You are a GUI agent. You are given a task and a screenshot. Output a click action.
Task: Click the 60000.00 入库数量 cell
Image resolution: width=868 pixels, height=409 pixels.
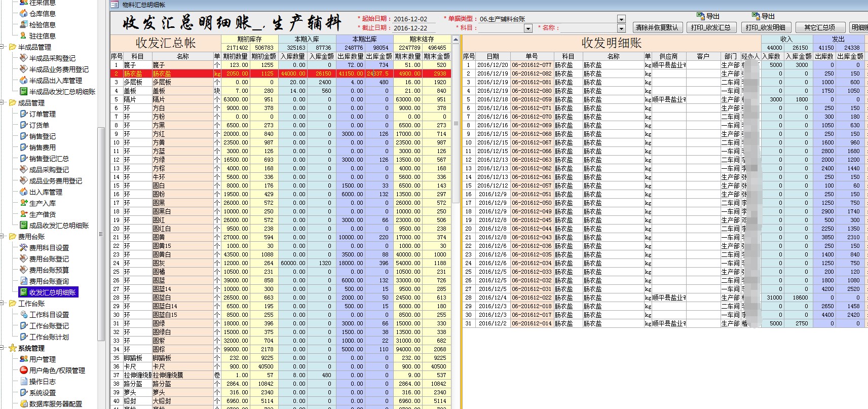tap(293, 263)
